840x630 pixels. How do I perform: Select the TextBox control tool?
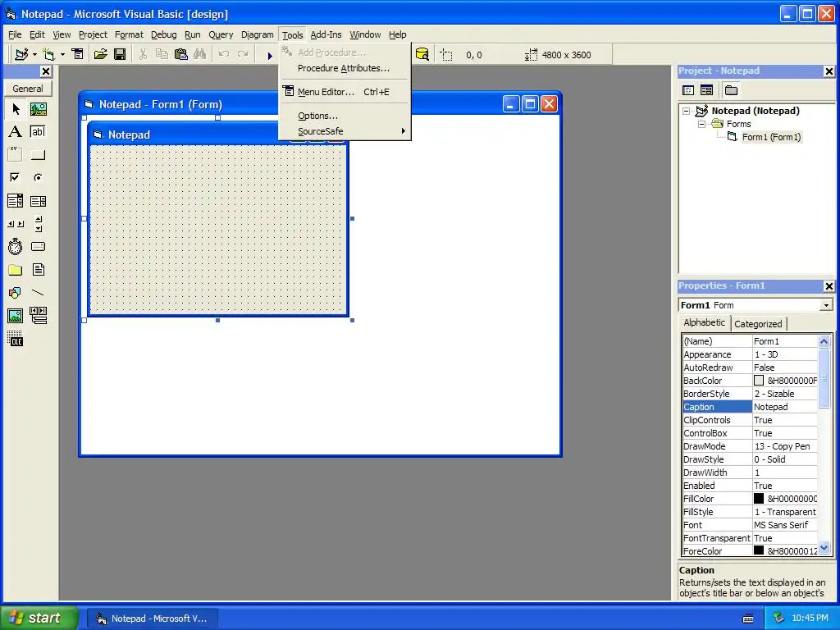(x=38, y=132)
